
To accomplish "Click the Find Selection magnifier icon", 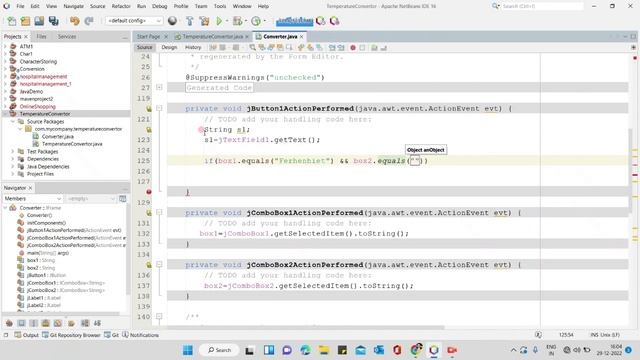I will point(253,48).
